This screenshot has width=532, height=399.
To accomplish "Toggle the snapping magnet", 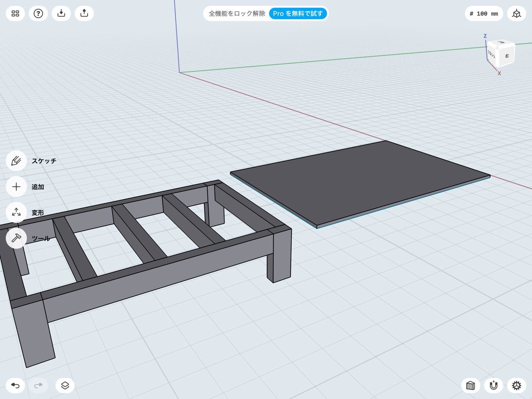I will [493, 386].
